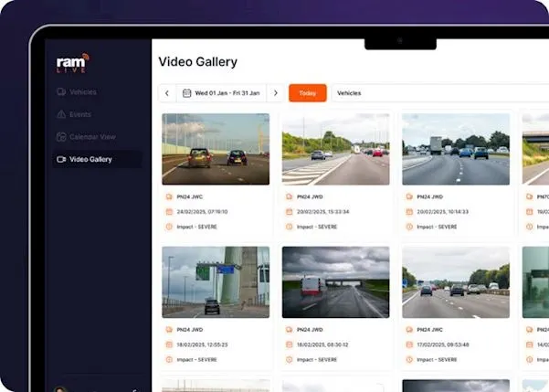Click the orange Today button
Image resolution: width=549 pixels, height=392 pixels.
coord(308,93)
